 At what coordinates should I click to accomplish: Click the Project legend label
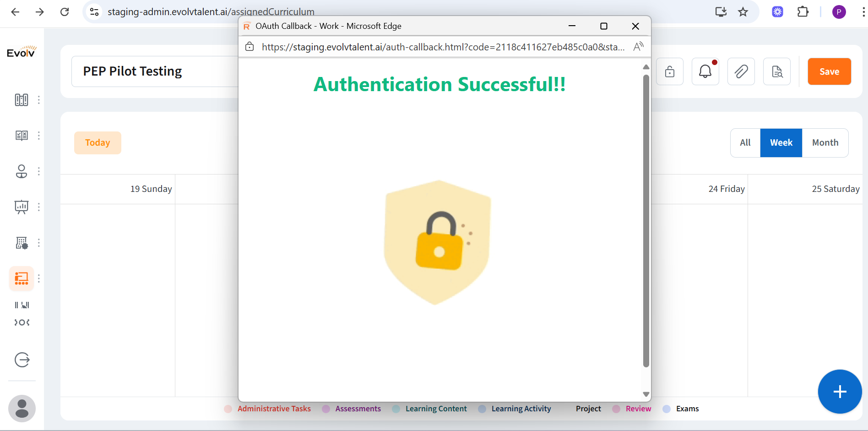(x=588, y=409)
